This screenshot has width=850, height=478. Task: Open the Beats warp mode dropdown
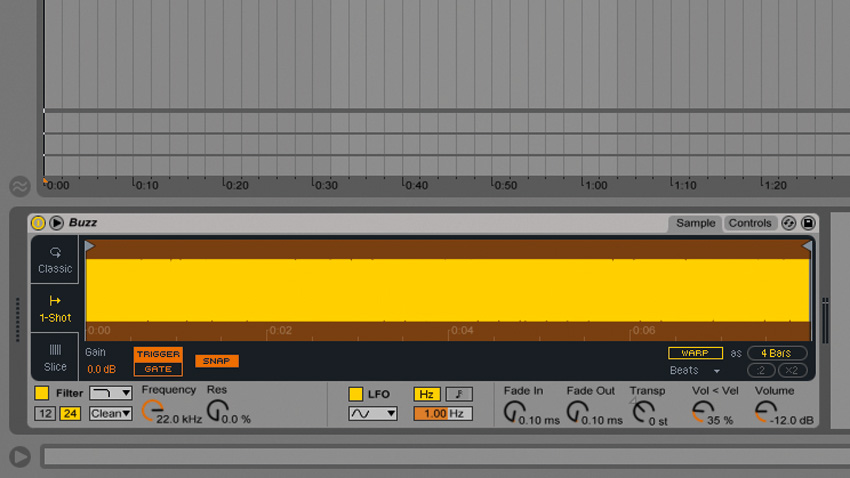(x=695, y=371)
